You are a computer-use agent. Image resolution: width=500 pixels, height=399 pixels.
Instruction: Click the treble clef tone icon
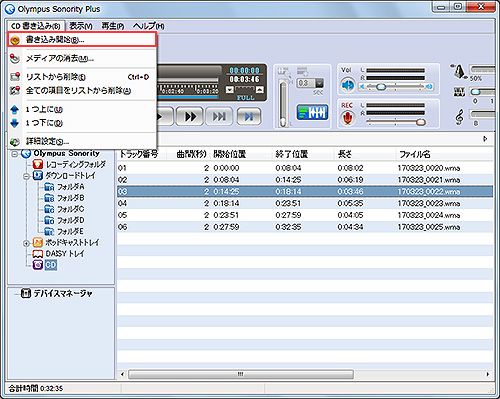(459, 117)
